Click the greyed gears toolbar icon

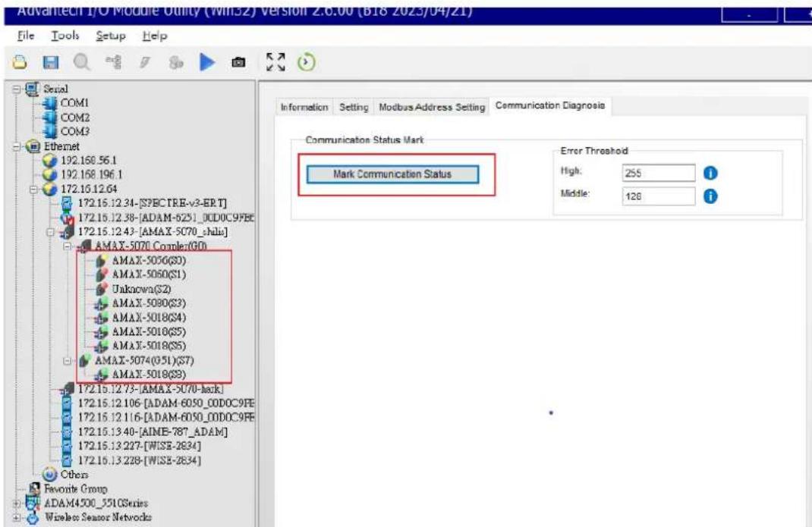176,63
